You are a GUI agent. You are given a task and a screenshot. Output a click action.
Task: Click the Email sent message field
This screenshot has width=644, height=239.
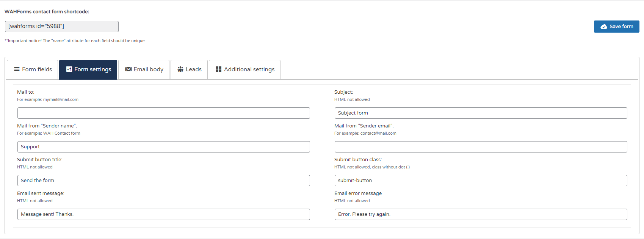(164, 214)
